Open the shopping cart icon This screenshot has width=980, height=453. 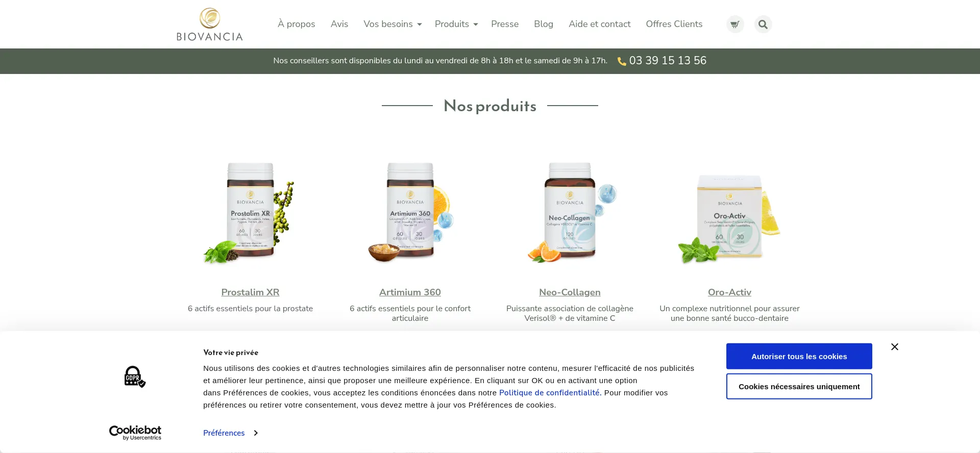pyautogui.click(x=735, y=24)
